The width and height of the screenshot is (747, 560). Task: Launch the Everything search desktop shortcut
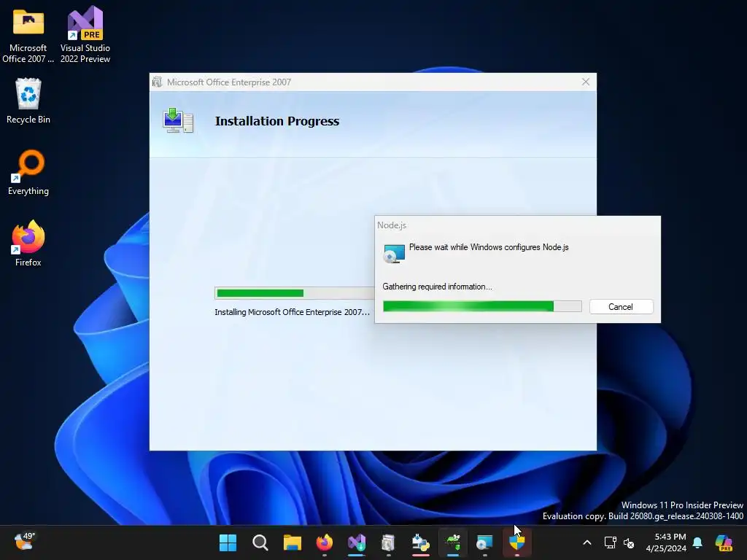click(x=28, y=173)
